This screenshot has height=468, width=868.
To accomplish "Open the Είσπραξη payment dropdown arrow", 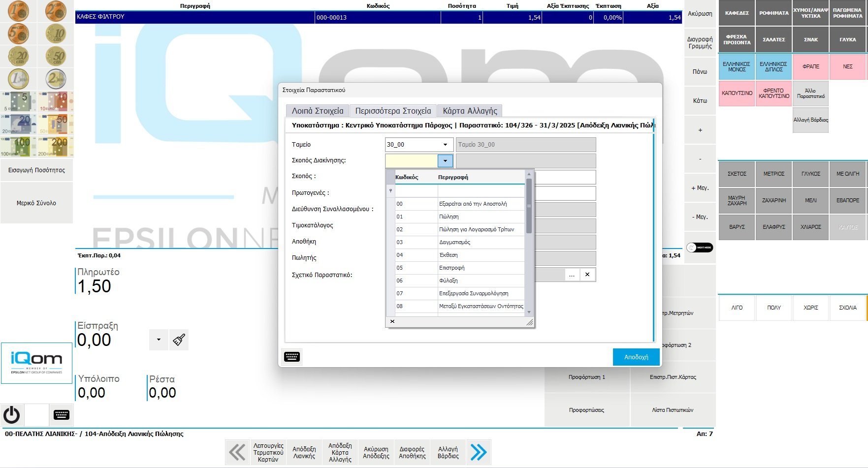I will [x=159, y=340].
